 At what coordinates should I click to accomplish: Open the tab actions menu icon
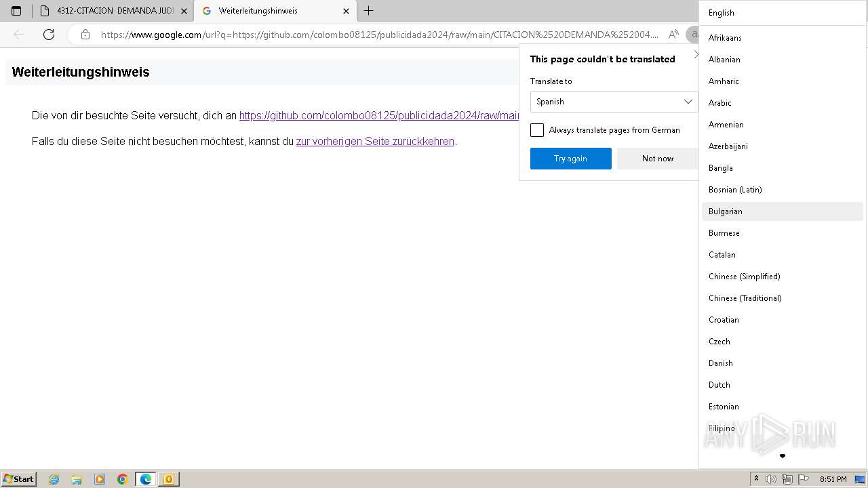point(16,11)
